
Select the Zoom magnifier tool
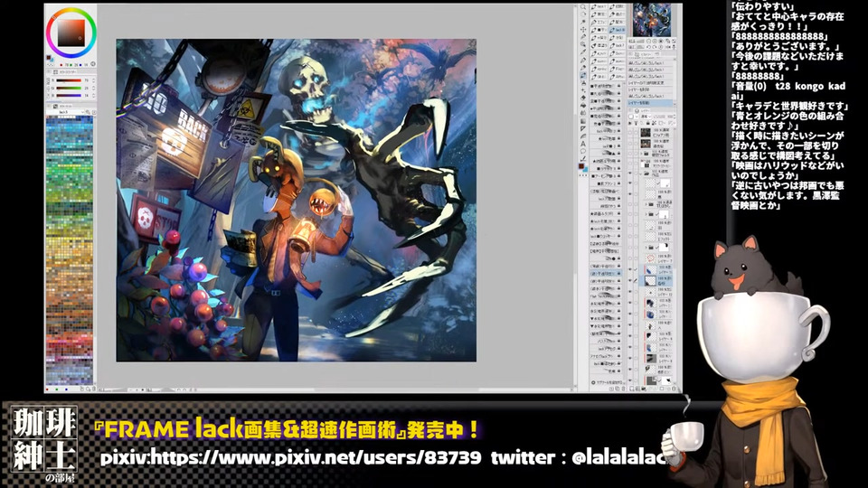pyautogui.click(x=583, y=6)
